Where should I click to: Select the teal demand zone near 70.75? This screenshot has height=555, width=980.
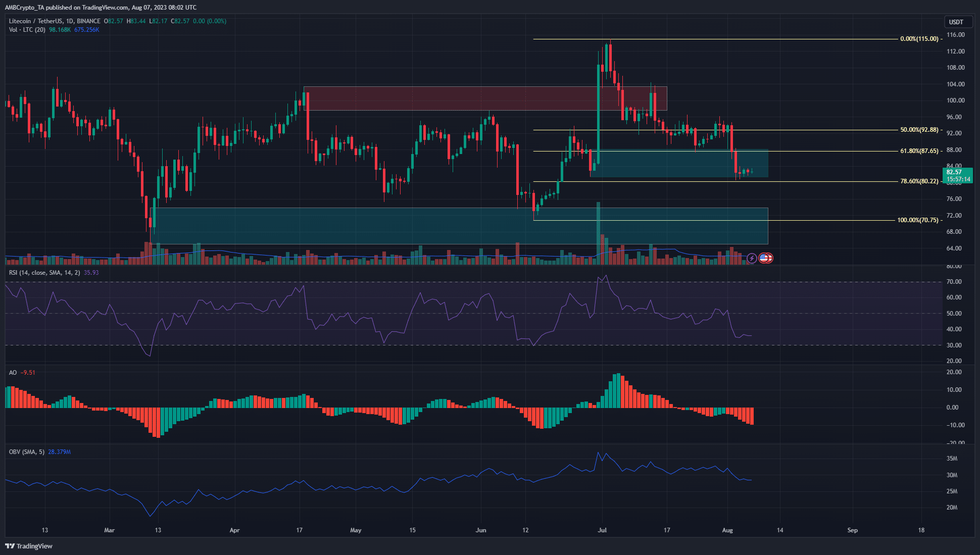click(459, 226)
